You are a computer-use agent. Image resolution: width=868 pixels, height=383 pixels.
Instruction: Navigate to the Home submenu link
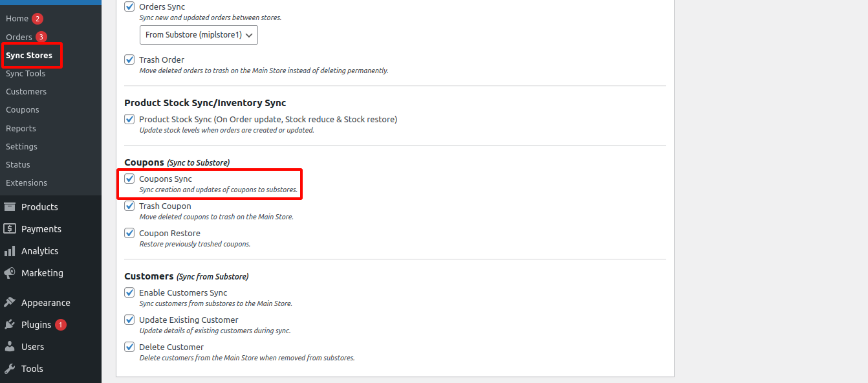(x=17, y=19)
